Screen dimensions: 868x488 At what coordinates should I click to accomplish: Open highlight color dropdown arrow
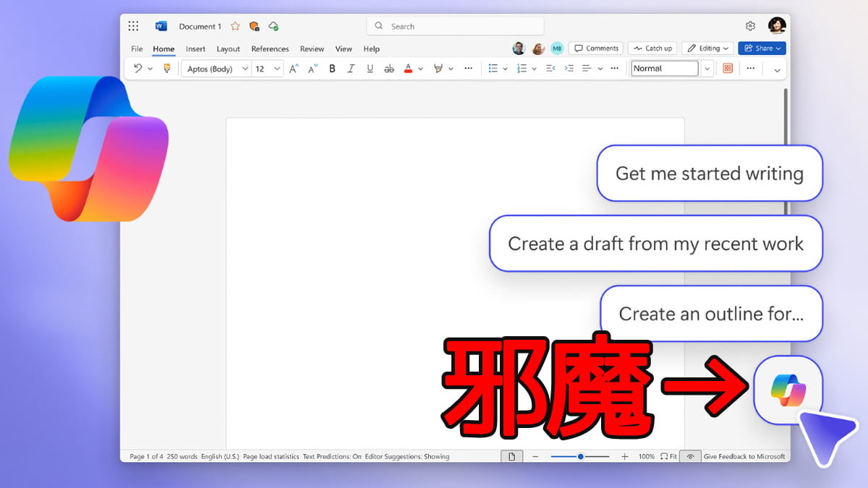point(451,69)
